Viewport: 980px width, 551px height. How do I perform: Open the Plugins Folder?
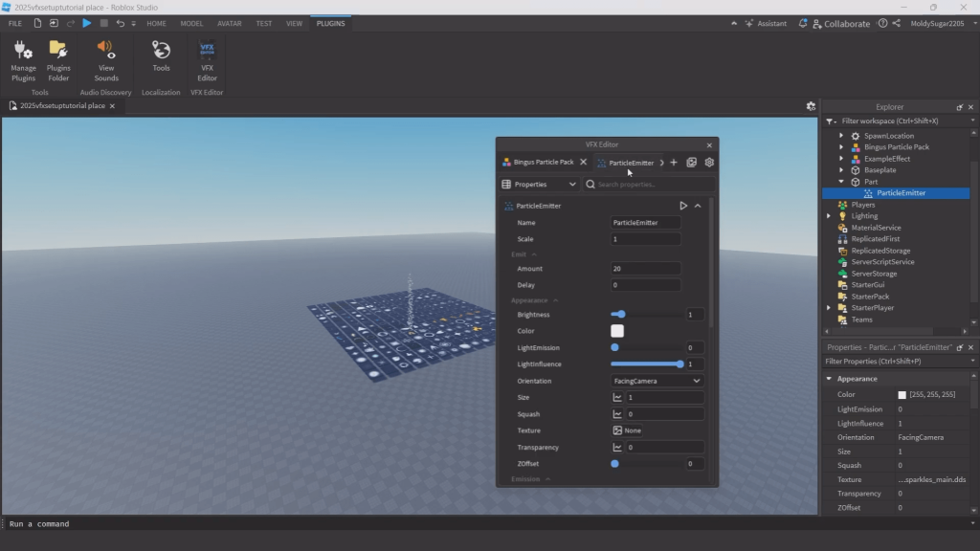[x=58, y=60]
